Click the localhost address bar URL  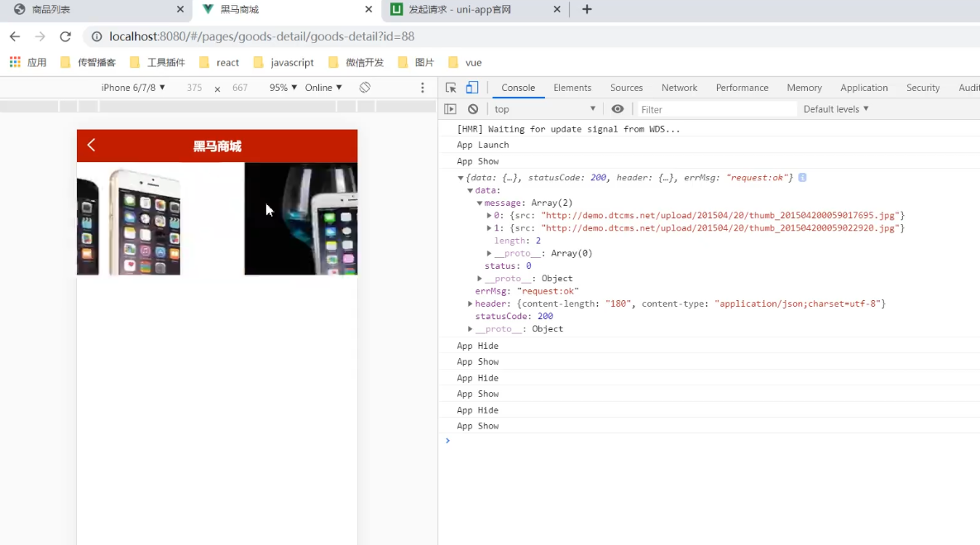(262, 36)
